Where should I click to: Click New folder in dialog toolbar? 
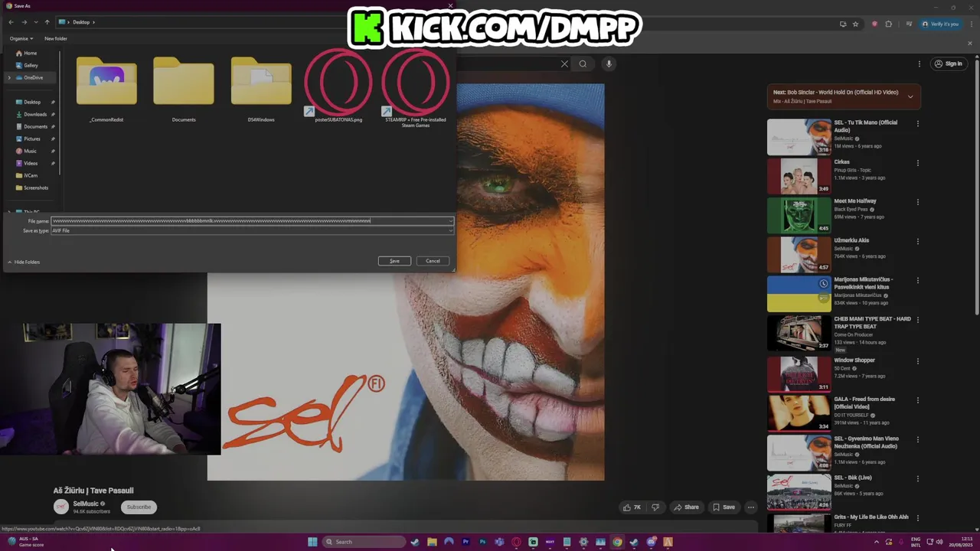(x=56, y=38)
